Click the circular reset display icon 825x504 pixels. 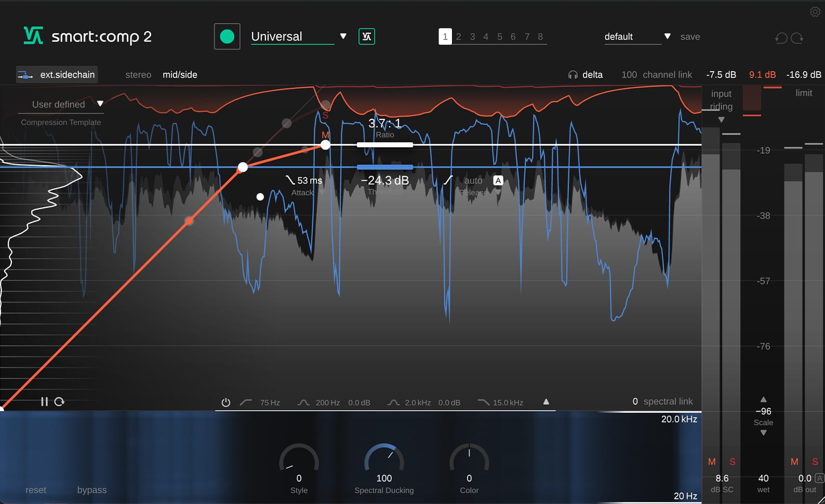(59, 402)
